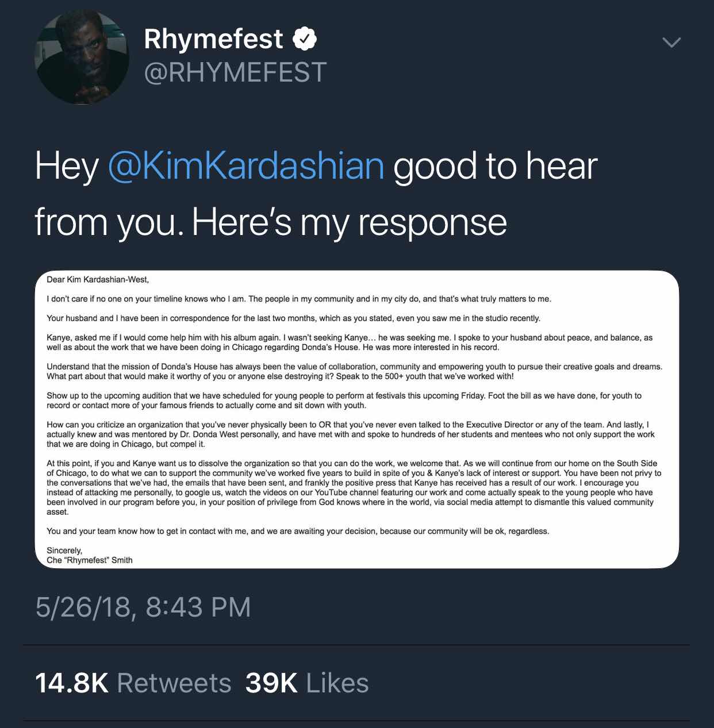The width and height of the screenshot is (714, 728).
Task: Expand the tweet options chevron
Action: click(x=671, y=43)
